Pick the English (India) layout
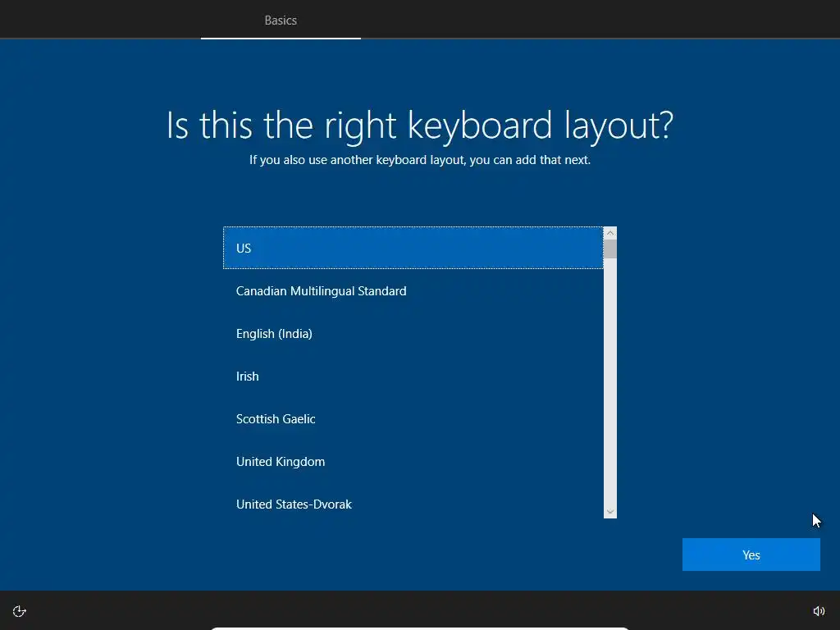 click(x=413, y=334)
